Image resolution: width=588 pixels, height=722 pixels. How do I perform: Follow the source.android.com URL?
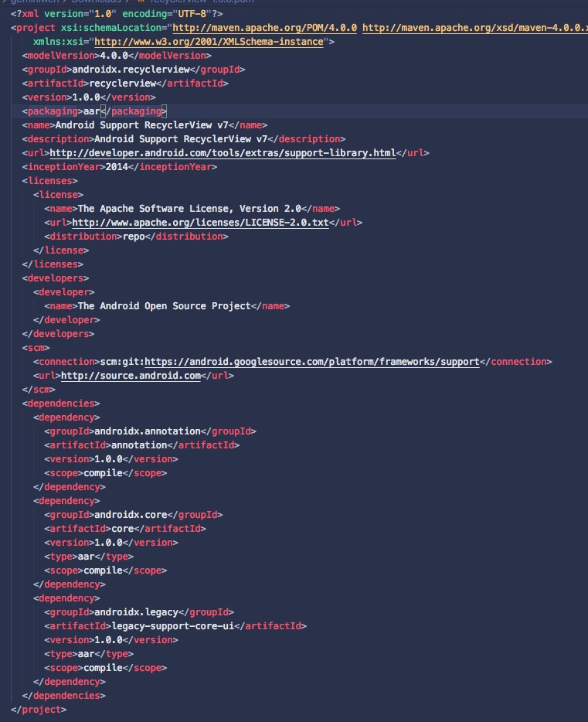pos(131,375)
